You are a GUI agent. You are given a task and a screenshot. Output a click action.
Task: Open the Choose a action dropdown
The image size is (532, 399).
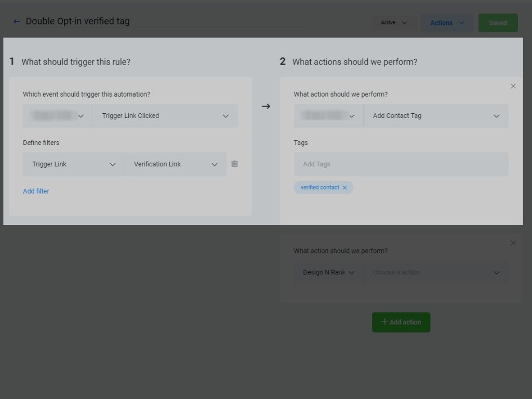click(436, 272)
